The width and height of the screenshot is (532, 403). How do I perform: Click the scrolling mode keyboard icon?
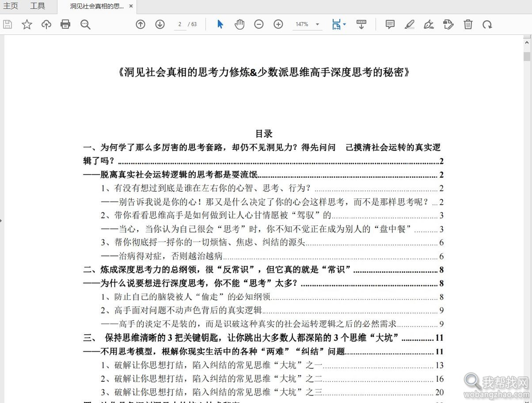click(361, 24)
